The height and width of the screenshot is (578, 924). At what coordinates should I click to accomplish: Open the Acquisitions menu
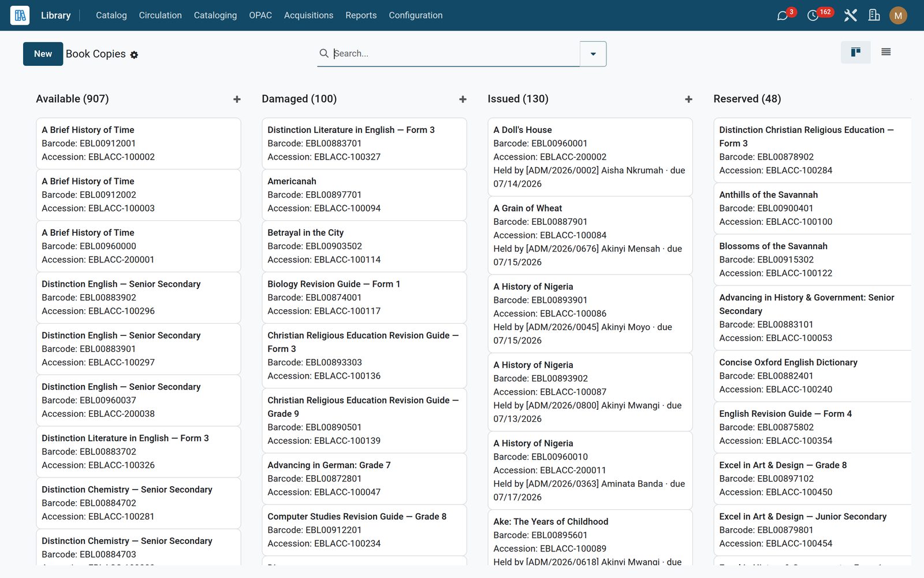[308, 16]
